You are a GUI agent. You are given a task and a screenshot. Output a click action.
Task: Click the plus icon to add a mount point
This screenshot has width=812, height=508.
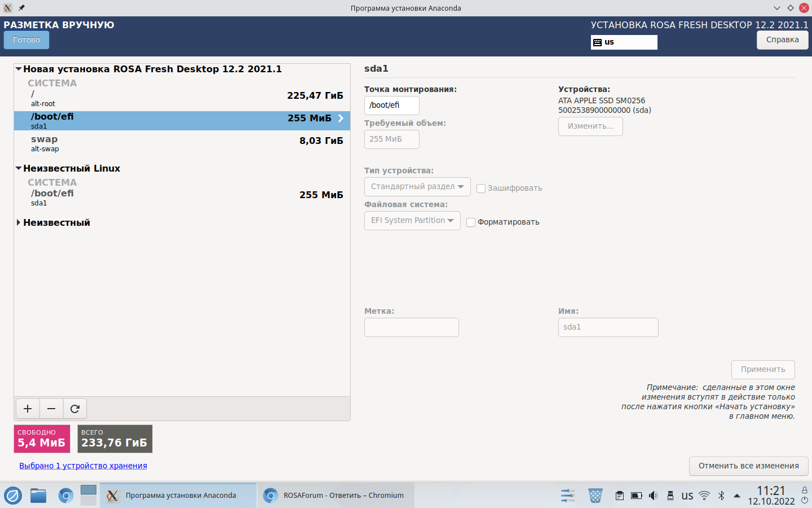28,409
